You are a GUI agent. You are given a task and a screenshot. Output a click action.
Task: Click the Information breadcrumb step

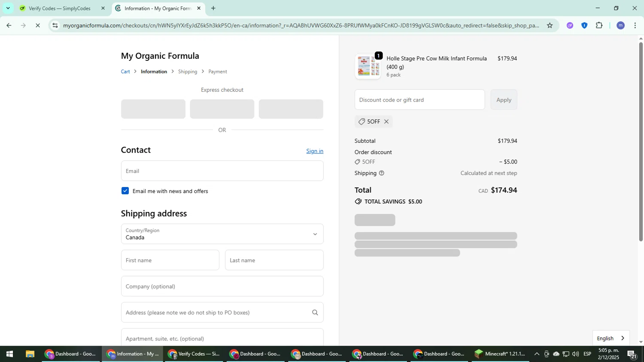tap(154, 72)
